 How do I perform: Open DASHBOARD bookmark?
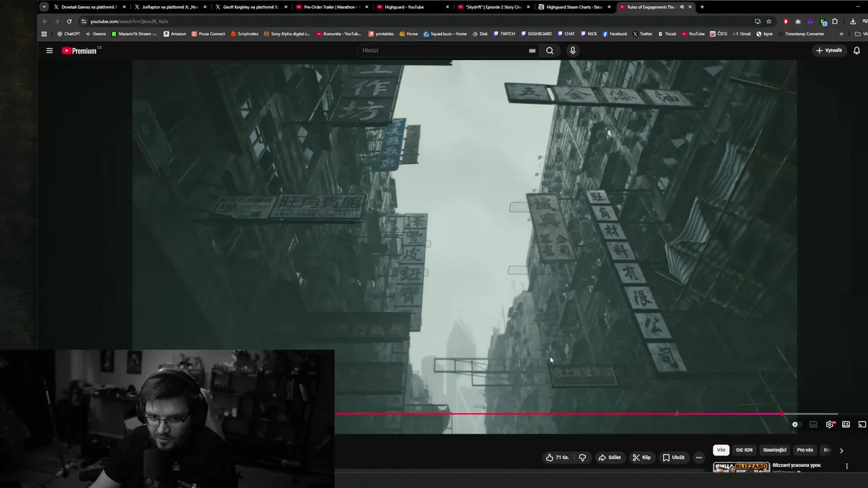pos(536,34)
